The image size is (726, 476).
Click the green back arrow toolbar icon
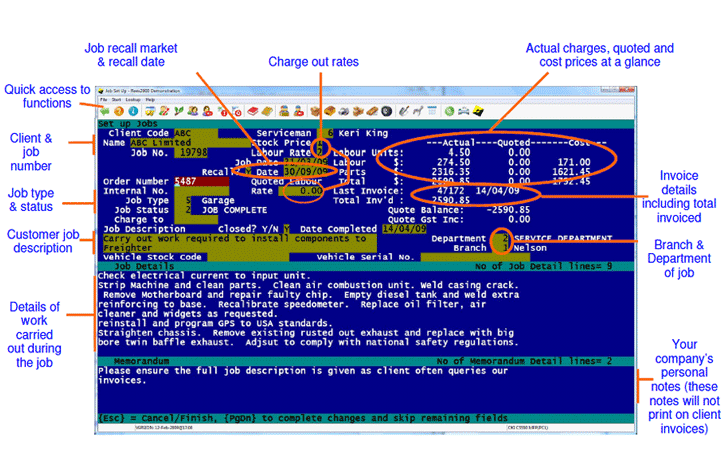pyautogui.click(x=105, y=110)
